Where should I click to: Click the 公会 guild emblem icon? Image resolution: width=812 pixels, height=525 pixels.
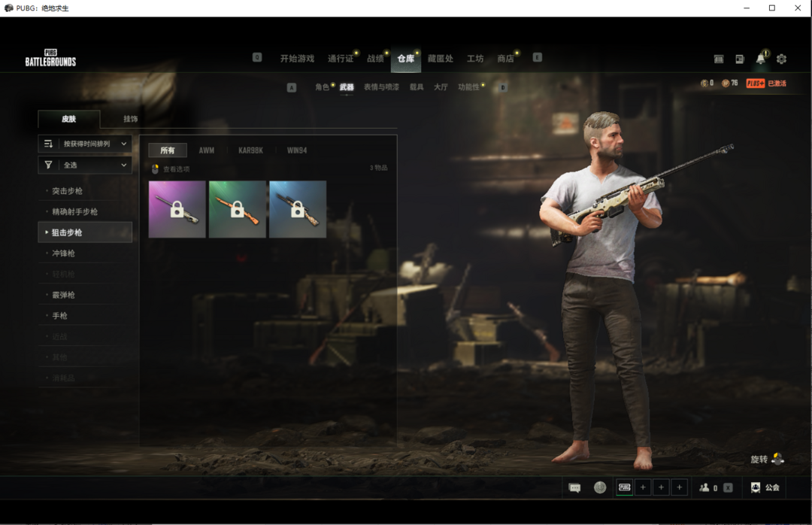point(756,487)
